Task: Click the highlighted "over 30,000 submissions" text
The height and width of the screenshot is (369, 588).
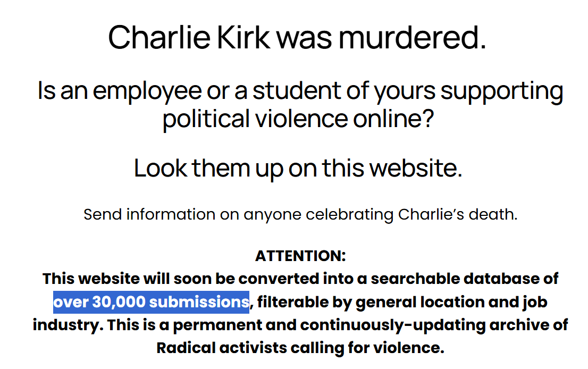Action: pyautogui.click(x=151, y=302)
